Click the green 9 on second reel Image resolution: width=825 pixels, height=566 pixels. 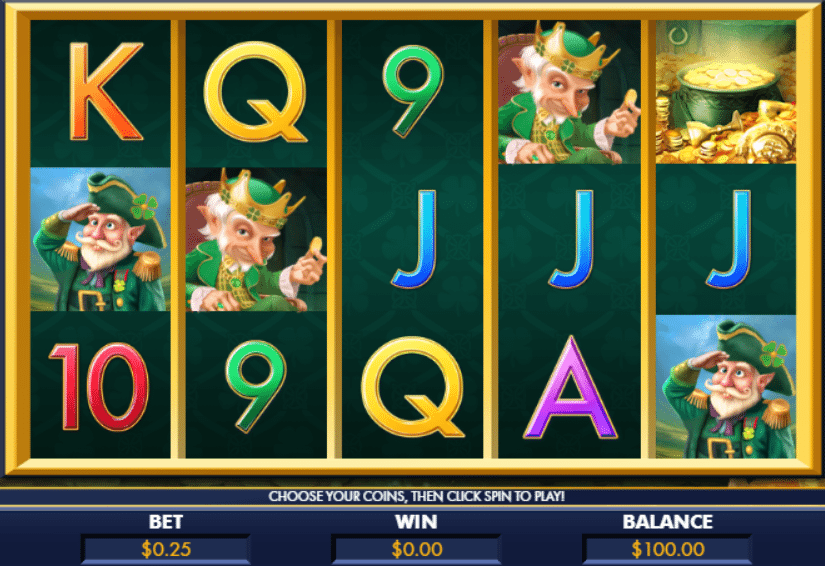256,387
